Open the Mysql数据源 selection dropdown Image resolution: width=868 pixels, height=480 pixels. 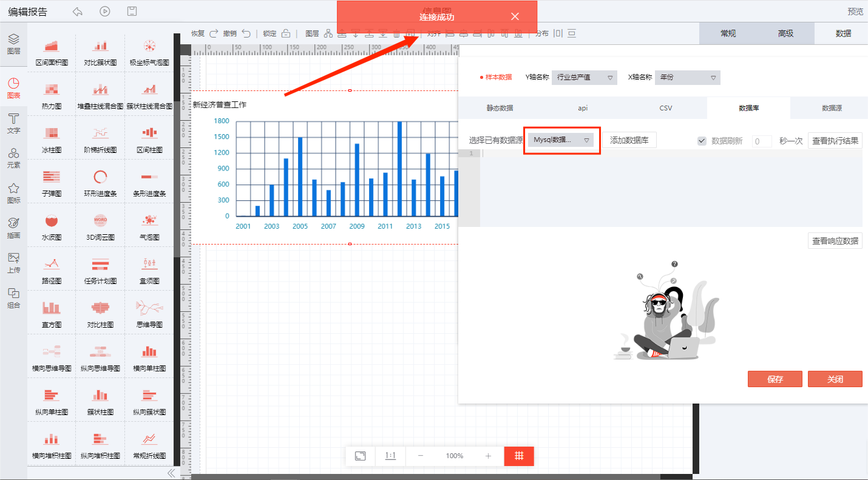(x=561, y=140)
